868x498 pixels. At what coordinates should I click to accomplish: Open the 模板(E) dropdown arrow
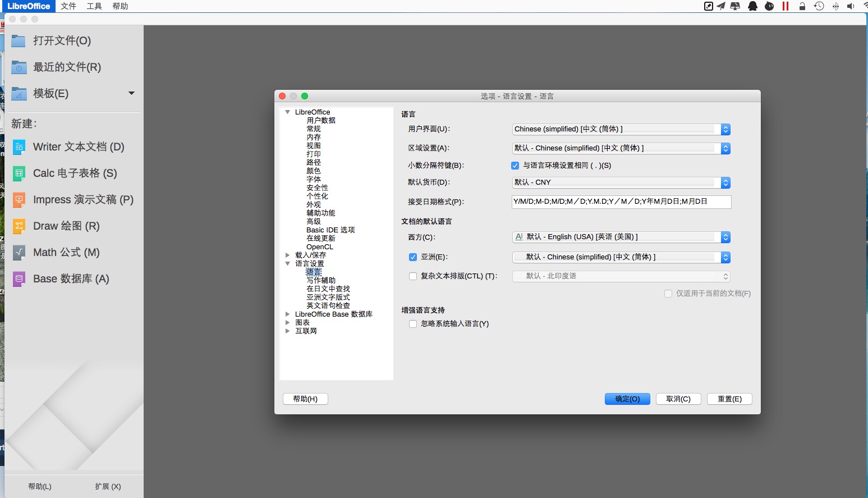click(132, 93)
